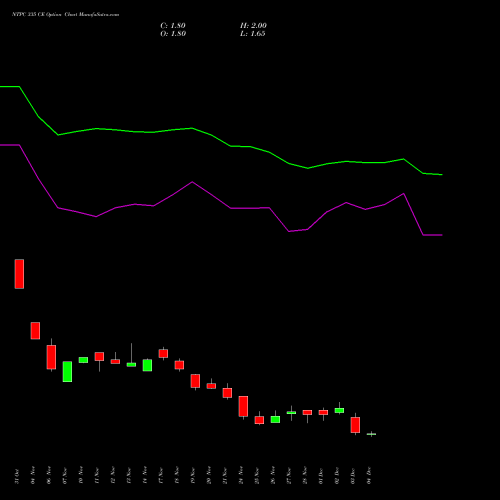Select the last doji candle above 04 Dec
The width and height of the screenshot is (500, 500).
pyautogui.click(x=371, y=434)
